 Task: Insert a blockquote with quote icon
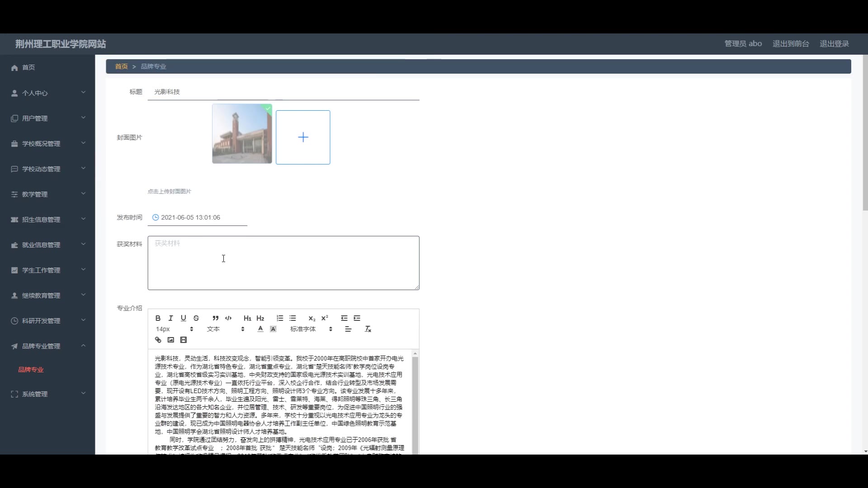[216, 318]
